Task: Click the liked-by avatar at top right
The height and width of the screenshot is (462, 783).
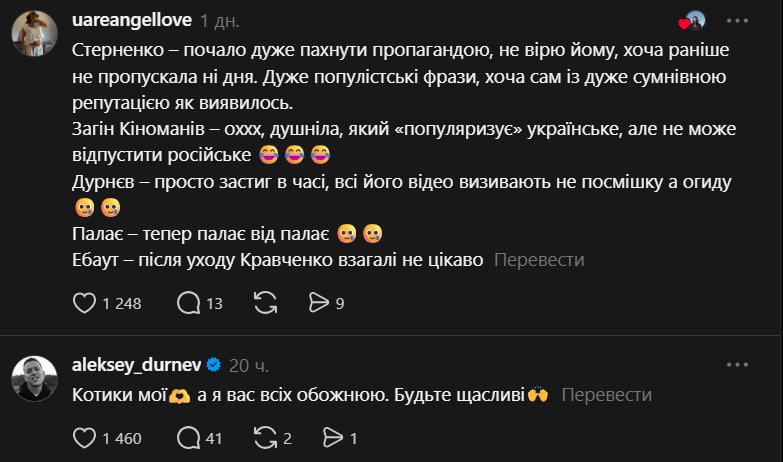Action: [694, 21]
